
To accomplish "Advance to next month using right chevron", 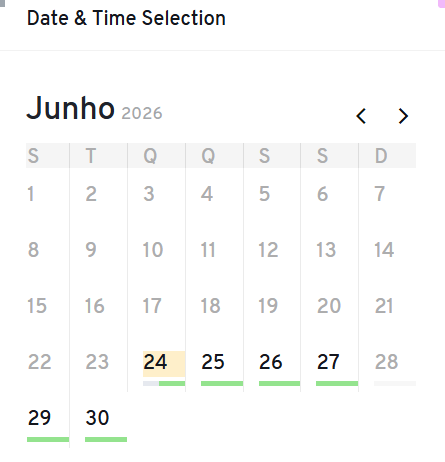I will 403,116.
